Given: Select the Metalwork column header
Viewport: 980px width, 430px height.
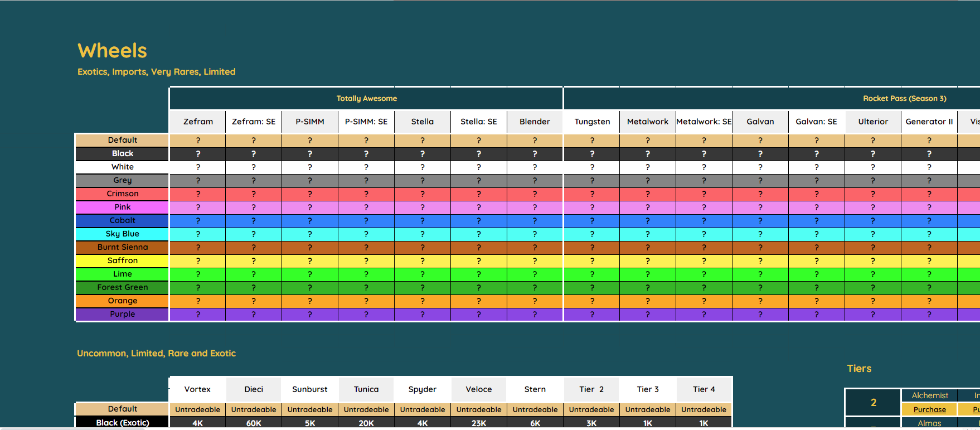Looking at the screenshot, I should 648,122.
